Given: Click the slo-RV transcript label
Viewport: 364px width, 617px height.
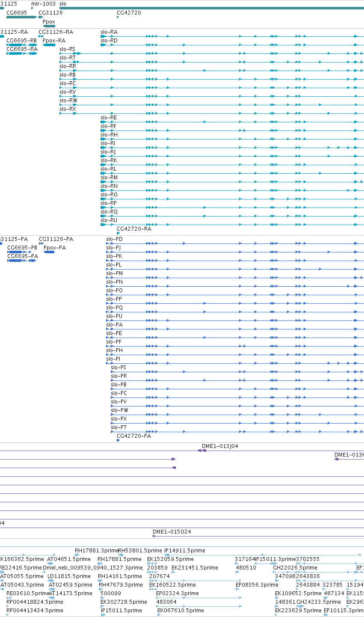Looking at the screenshot, I should (x=68, y=92).
